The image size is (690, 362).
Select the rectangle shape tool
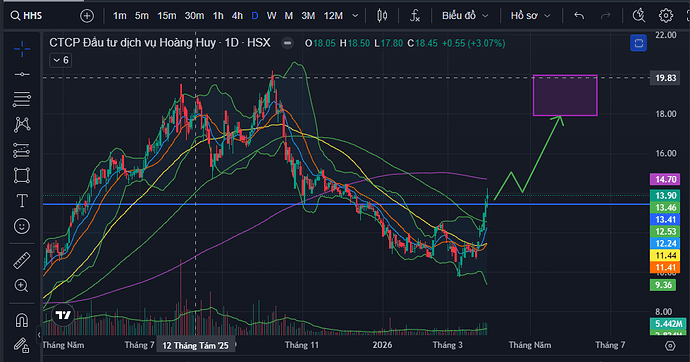point(22,176)
